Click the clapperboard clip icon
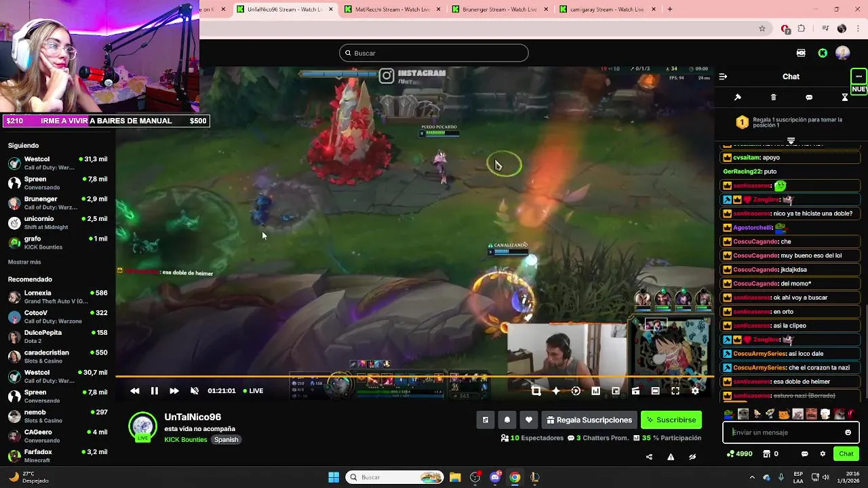The image size is (868, 488). 635,391
